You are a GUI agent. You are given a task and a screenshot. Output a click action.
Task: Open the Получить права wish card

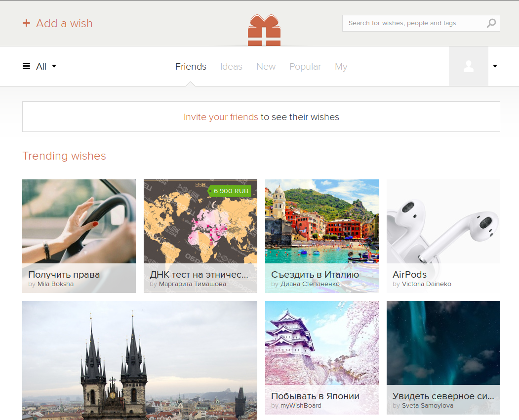coord(79,222)
